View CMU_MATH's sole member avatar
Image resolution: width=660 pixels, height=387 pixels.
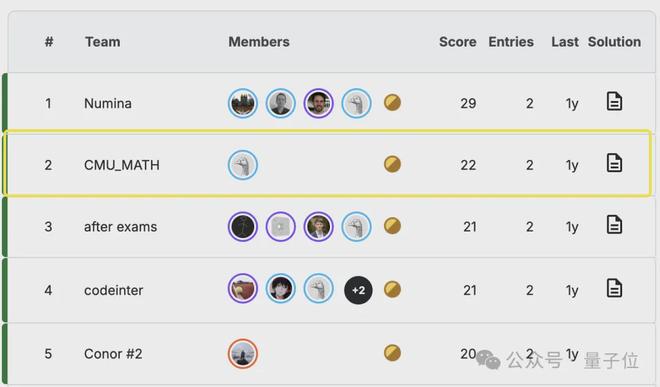coord(243,165)
